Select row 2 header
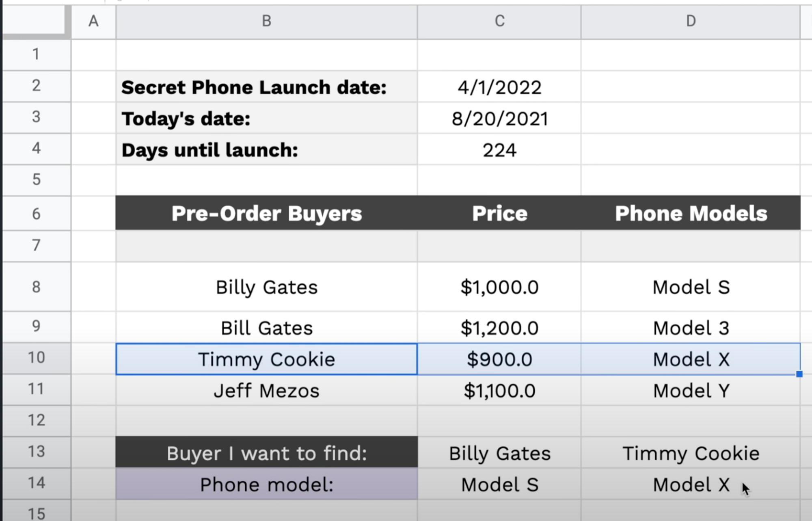This screenshot has height=521, width=812. (37, 86)
